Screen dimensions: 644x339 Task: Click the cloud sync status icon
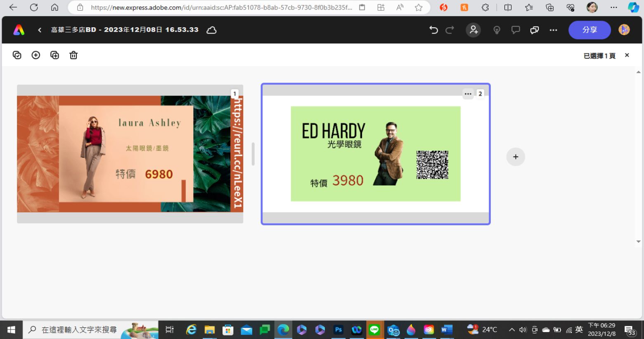pyautogui.click(x=211, y=30)
